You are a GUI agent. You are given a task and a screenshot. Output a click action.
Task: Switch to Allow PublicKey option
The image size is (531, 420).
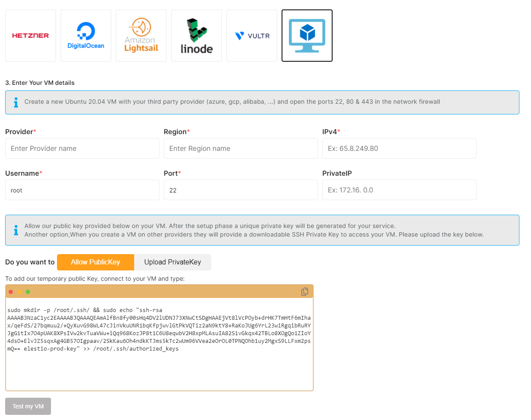coord(95,262)
